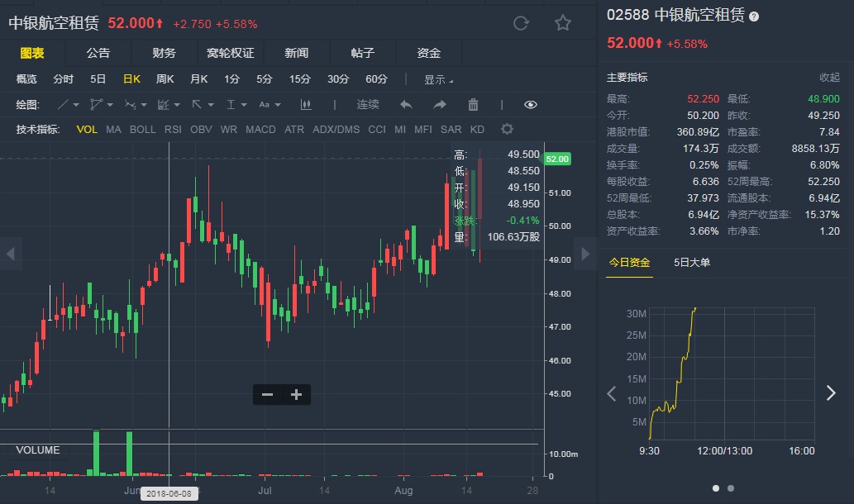Screen dimensions: 854x504
Task: Open measure tool options dropdown arrow
Action: coord(244,105)
